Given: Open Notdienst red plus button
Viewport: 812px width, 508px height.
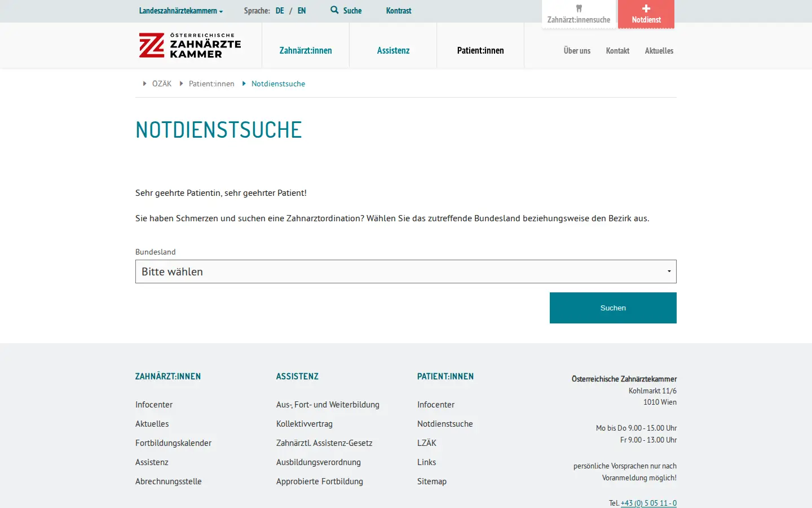Looking at the screenshot, I should (x=646, y=14).
